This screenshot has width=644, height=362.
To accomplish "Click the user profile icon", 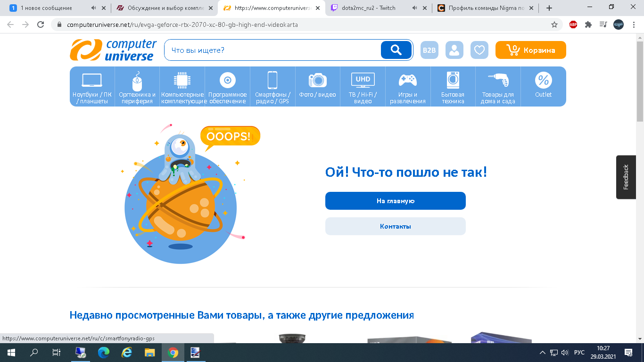I will tap(454, 49).
